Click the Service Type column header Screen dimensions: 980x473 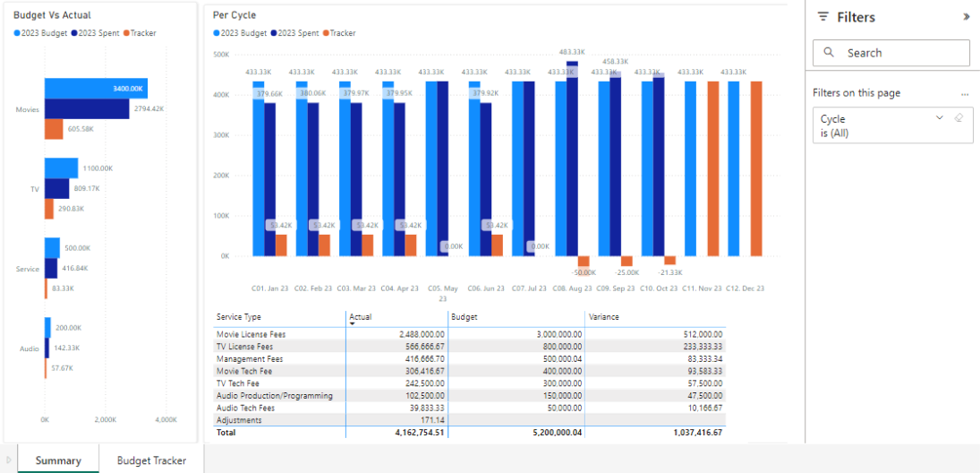[x=239, y=316]
